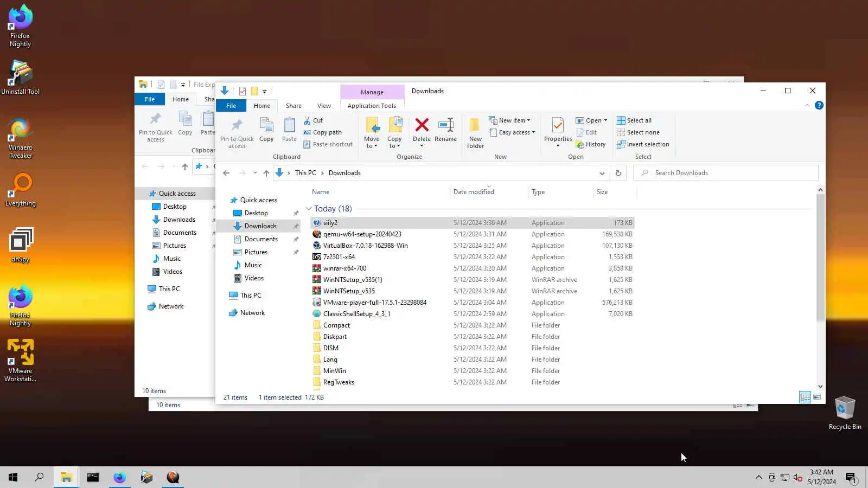
Task: Select the Everything search desktop icon
Action: (21, 190)
